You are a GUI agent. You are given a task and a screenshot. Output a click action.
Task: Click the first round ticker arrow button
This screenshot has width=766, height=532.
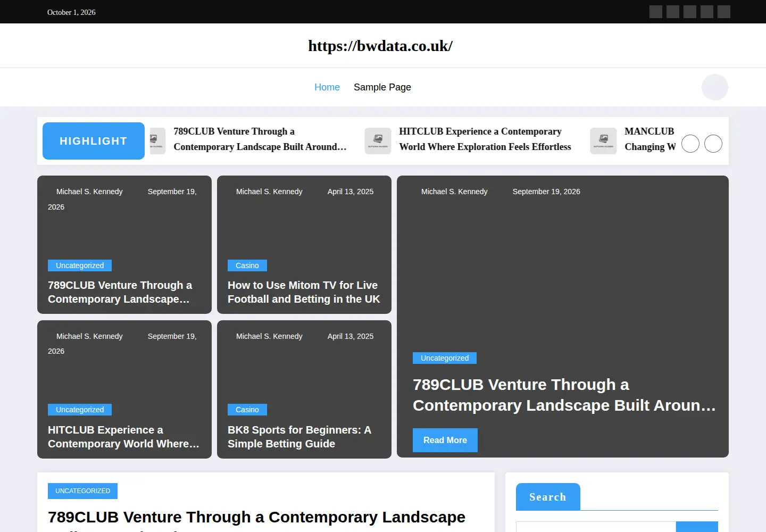690,144
